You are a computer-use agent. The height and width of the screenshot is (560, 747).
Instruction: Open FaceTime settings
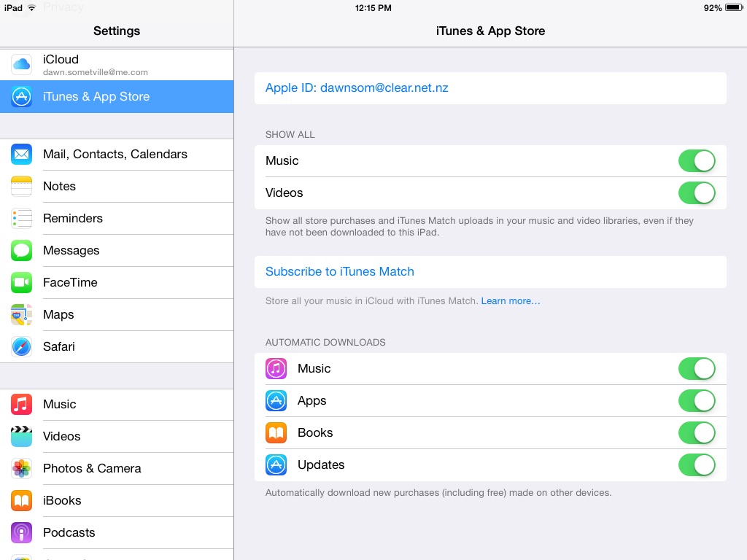(117, 282)
